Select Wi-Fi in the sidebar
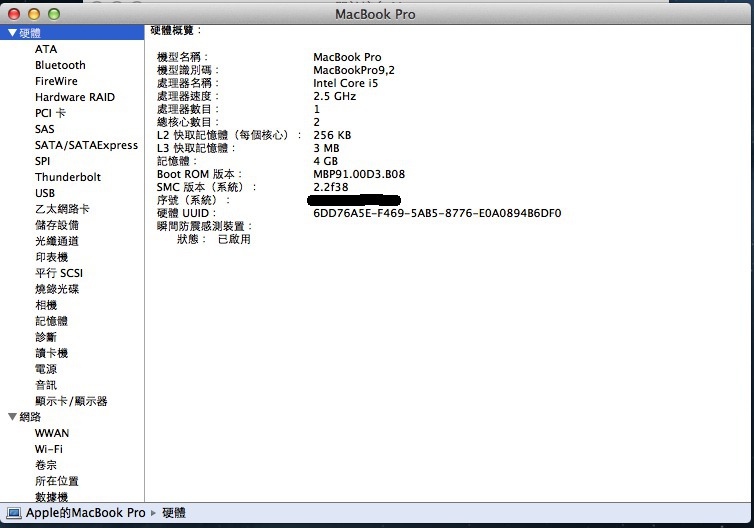Viewport: 754px width, 528px height. [49, 449]
